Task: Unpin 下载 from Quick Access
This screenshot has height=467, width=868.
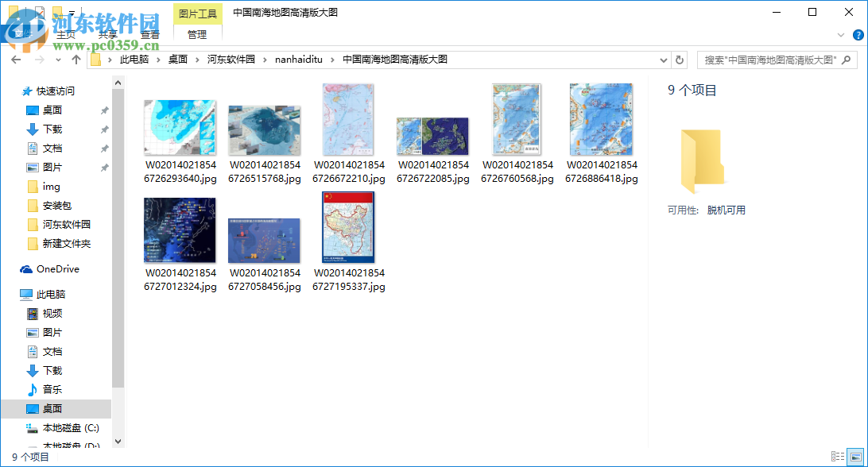Action: [104, 129]
